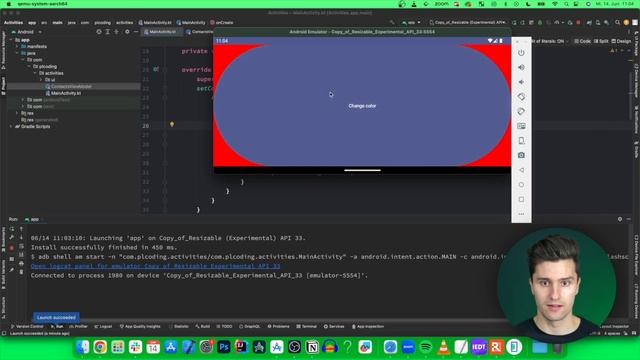Open the emulator display size mode icon
Viewport: 640px width, 360px height.
point(521,126)
